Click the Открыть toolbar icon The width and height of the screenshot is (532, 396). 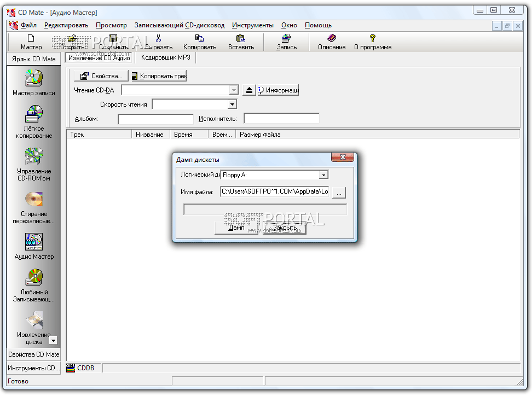[72, 38]
